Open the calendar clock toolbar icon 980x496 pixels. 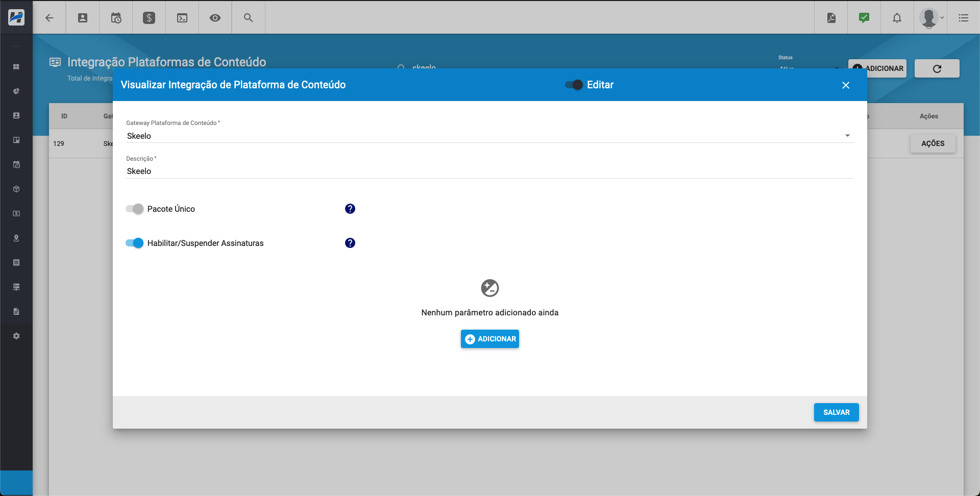[116, 18]
